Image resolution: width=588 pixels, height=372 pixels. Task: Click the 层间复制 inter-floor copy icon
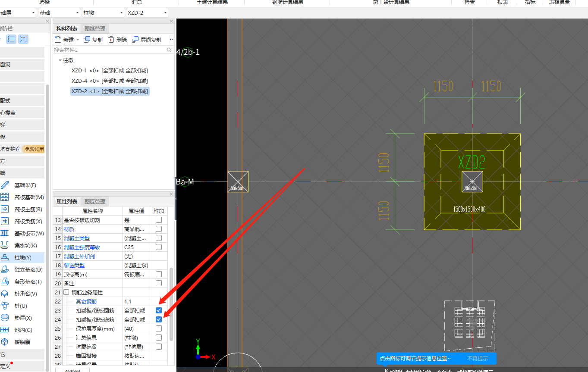pyautogui.click(x=135, y=40)
